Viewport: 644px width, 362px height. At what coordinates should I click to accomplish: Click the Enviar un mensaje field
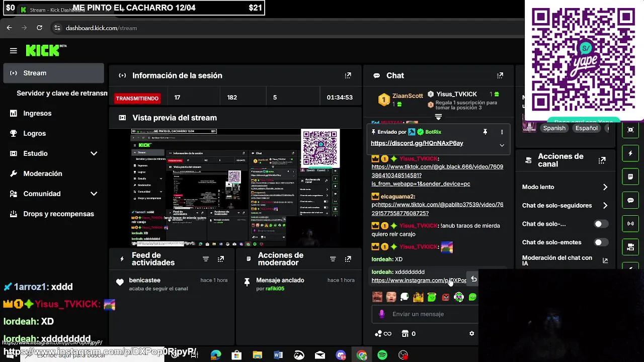point(425,314)
